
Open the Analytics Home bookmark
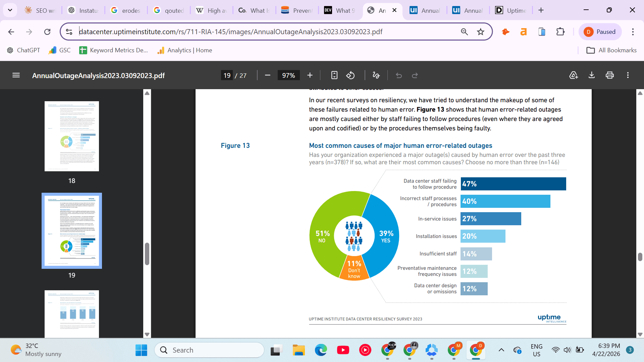[185, 50]
